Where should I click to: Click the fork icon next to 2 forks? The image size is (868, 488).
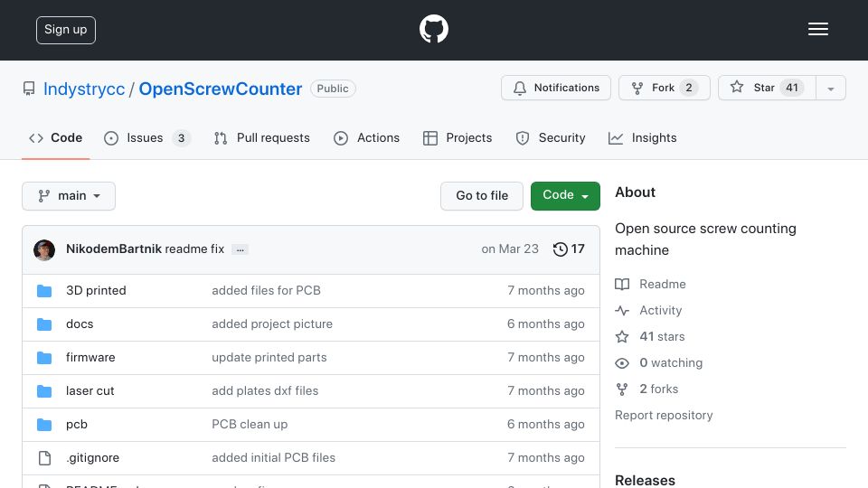[x=622, y=389]
